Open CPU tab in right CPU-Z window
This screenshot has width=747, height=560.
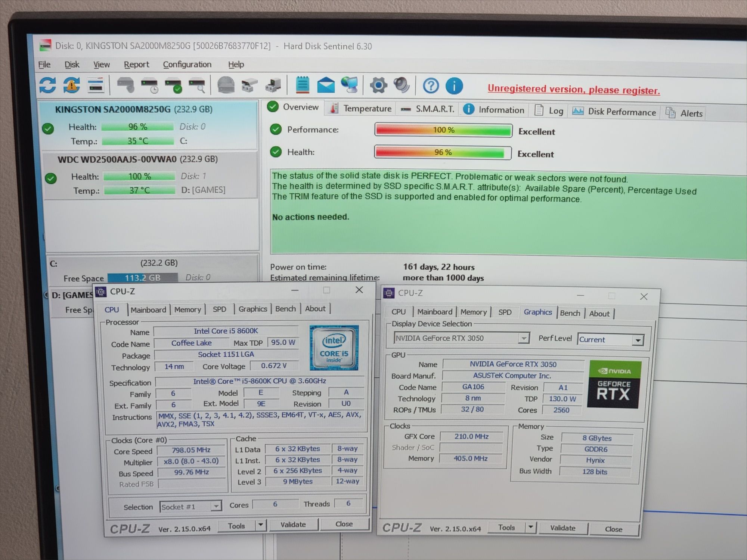[x=399, y=312]
